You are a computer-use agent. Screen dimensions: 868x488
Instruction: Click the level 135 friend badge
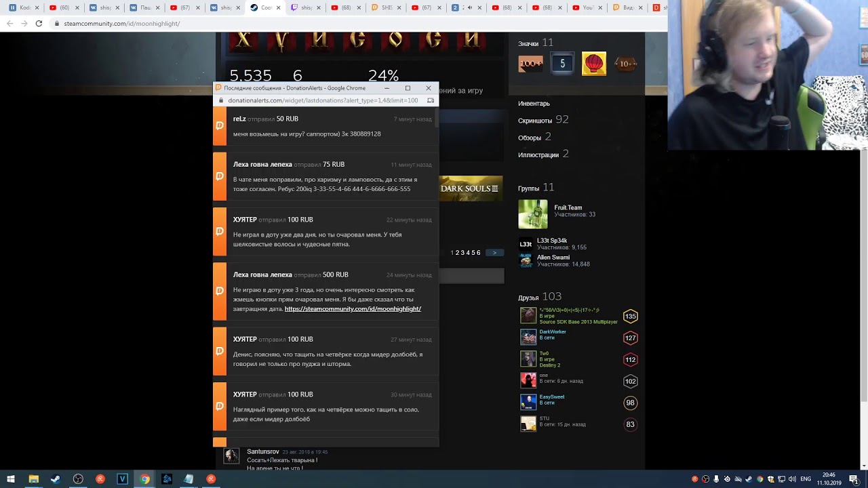click(630, 317)
